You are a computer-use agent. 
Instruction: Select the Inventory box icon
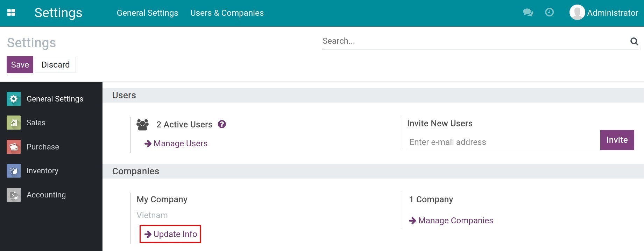pyautogui.click(x=14, y=170)
